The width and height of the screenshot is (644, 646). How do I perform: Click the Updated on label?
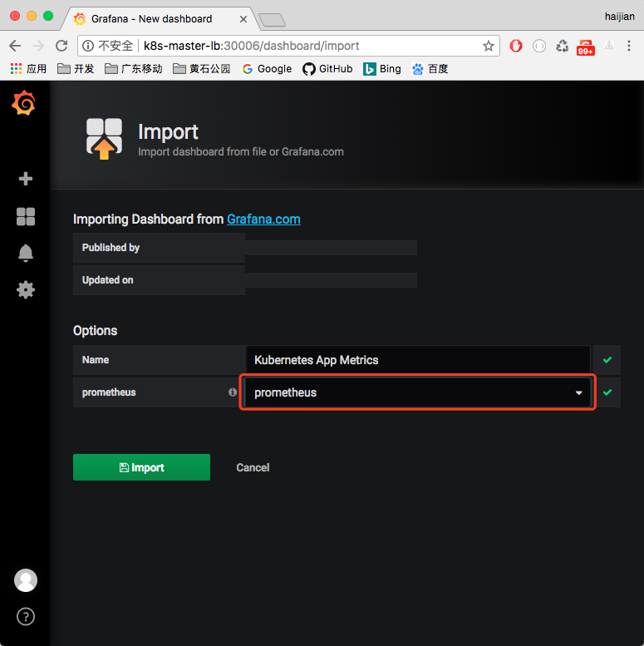pos(107,280)
